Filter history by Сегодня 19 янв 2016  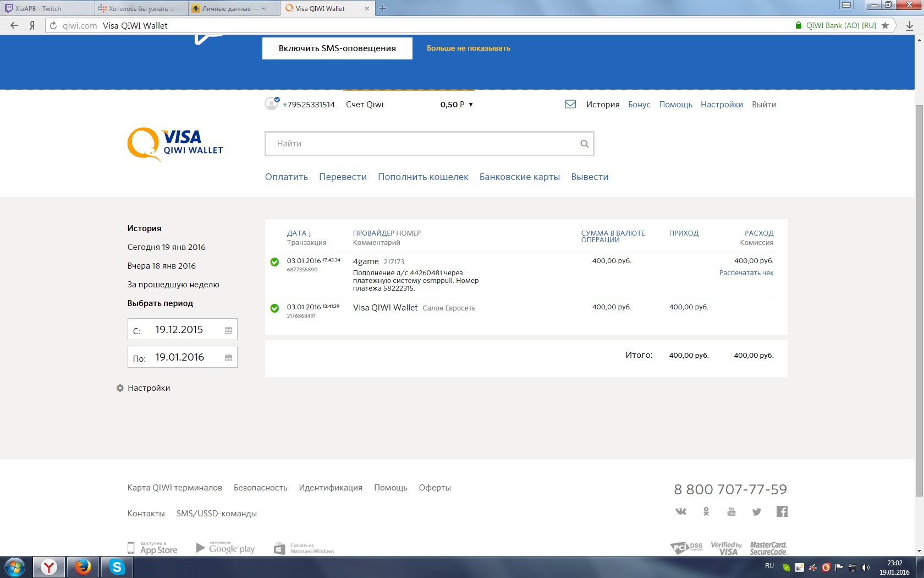pyautogui.click(x=167, y=247)
